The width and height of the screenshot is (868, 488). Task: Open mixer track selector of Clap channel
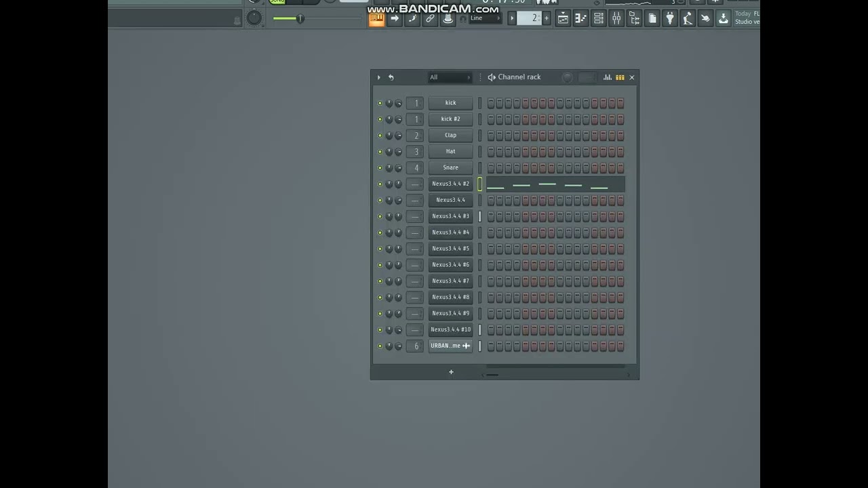[415, 136]
